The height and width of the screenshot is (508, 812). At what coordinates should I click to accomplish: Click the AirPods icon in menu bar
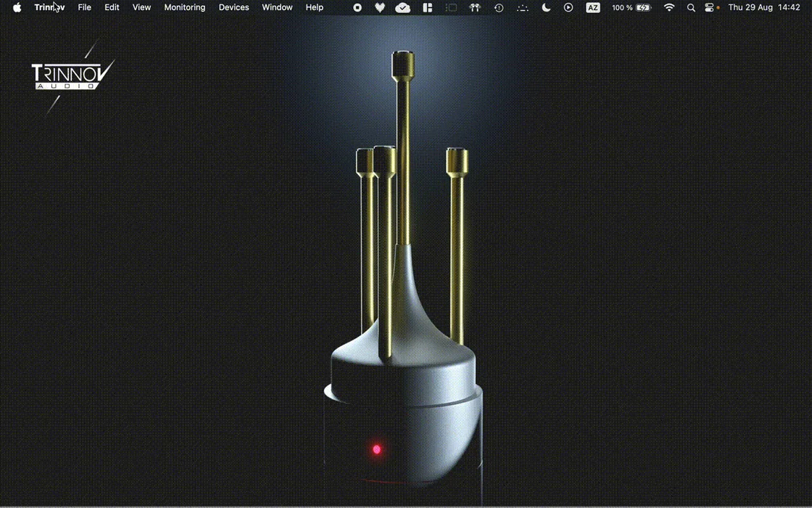(x=476, y=7)
